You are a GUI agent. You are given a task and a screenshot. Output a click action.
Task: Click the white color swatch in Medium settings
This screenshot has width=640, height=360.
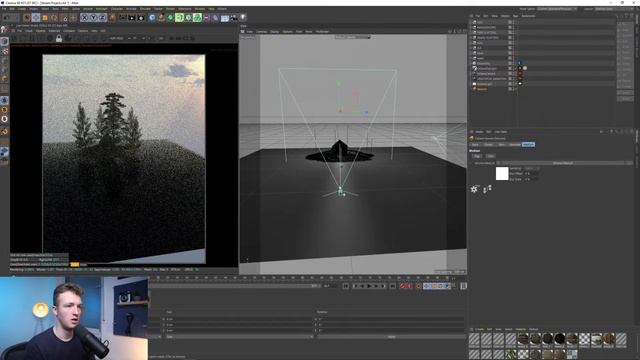click(x=502, y=173)
